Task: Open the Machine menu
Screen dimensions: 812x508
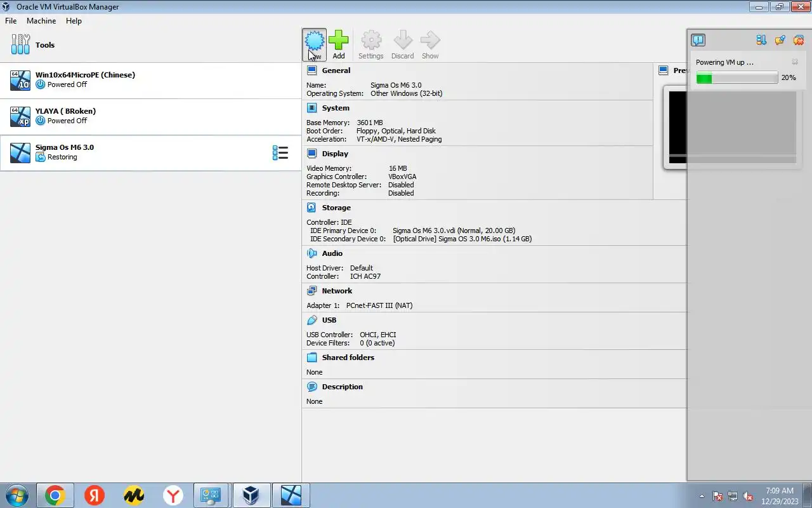Action: point(41,20)
